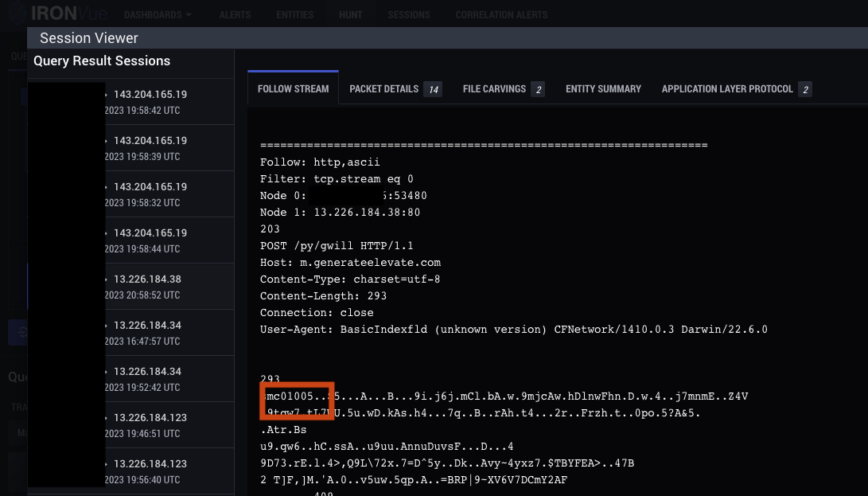
Task: Click the POST /py/gwill HTTP/1.1 line
Action: click(337, 245)
